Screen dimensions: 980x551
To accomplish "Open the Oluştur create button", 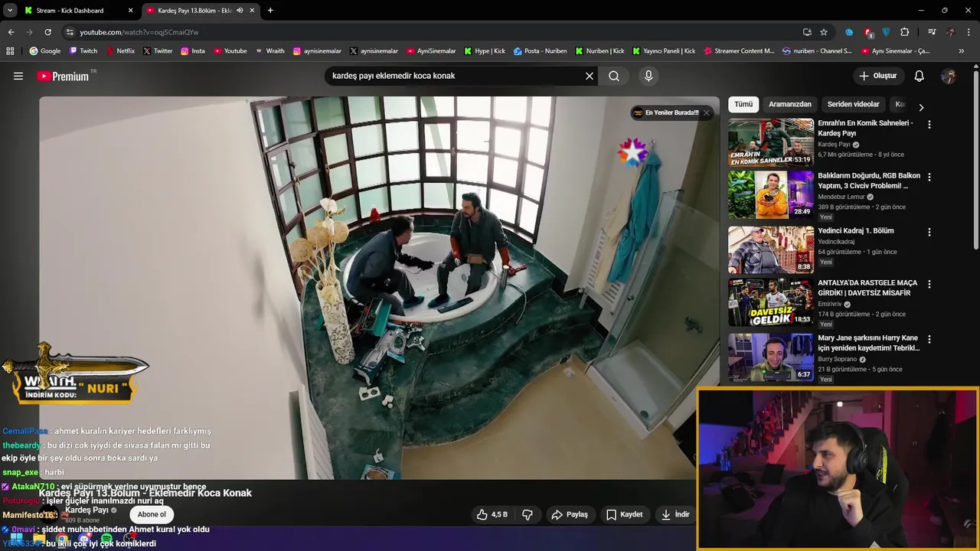I will (877, 76).
